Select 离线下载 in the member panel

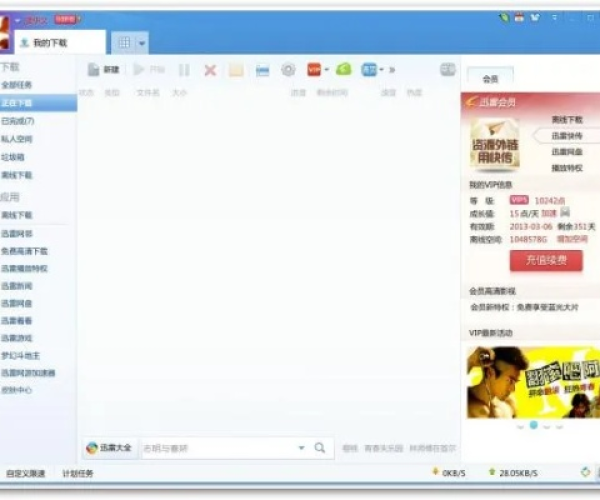567,120
